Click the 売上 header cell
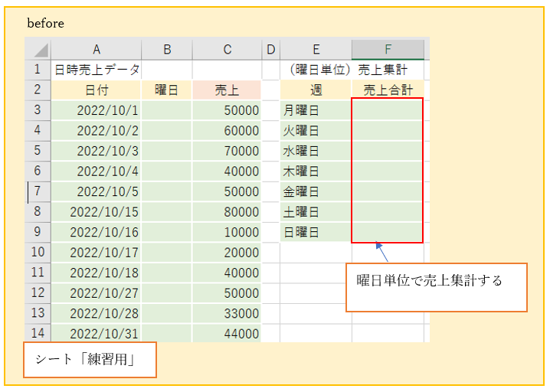The width and height of the screenshot is (550, 392). 227,90
